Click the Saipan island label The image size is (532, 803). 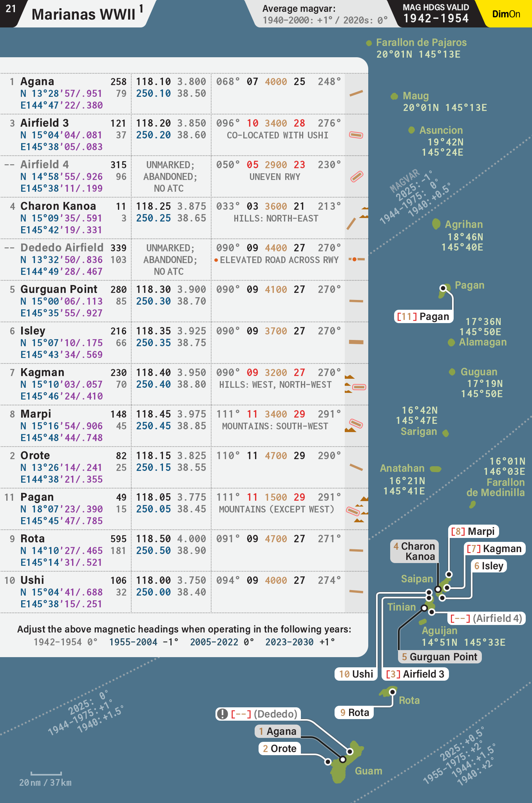[417, 579]
